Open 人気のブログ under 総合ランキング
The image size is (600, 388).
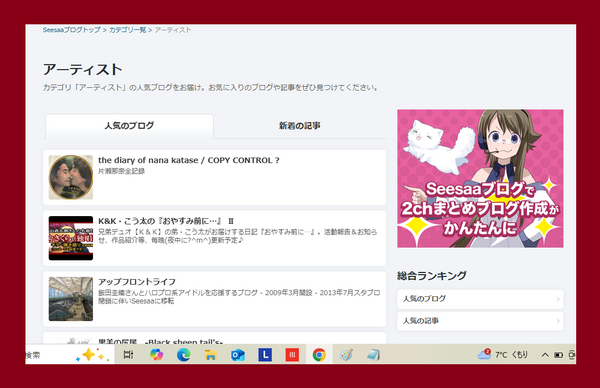pyautogui.click(x=480, y=299)
